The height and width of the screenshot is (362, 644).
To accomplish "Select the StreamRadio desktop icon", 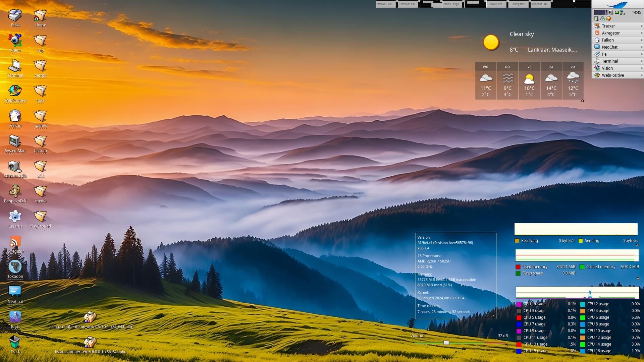I will click(15, 167).
